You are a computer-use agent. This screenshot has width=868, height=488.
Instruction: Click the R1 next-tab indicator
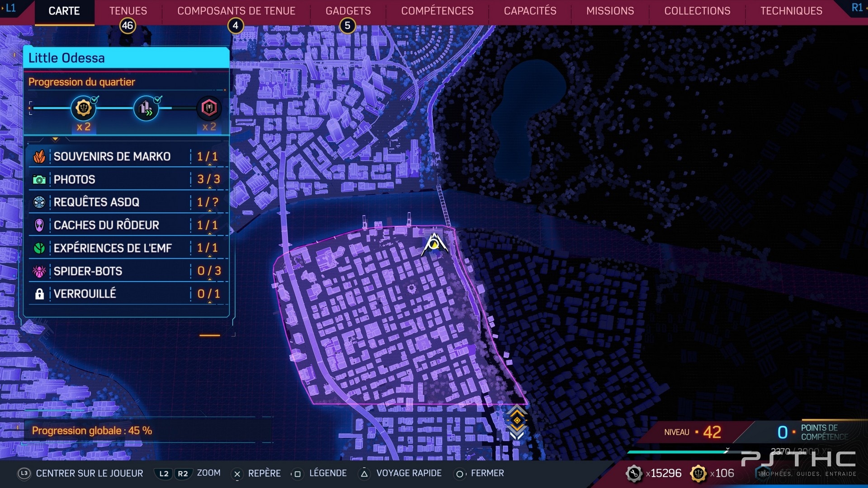858,8
